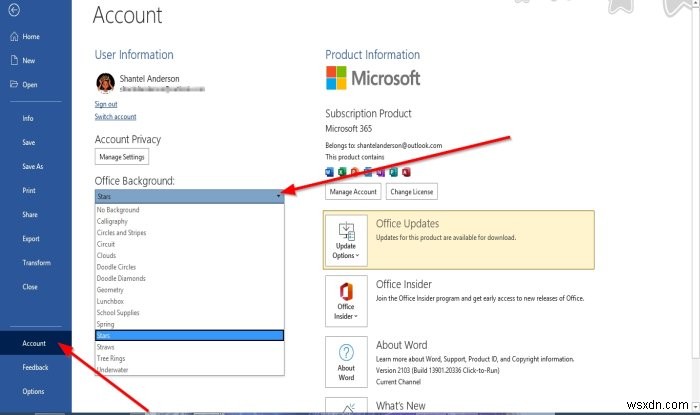
Task: Go back using the back arrow icon
Action: (14, 9)
